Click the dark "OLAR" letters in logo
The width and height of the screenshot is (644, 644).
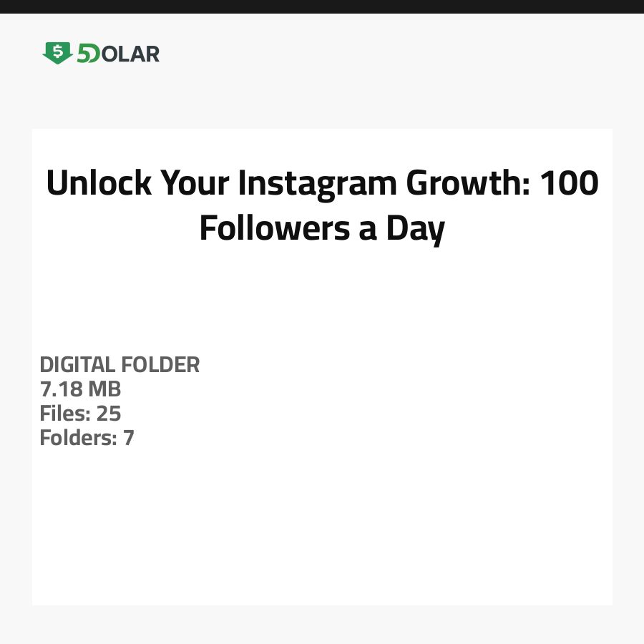pos(130,54)
